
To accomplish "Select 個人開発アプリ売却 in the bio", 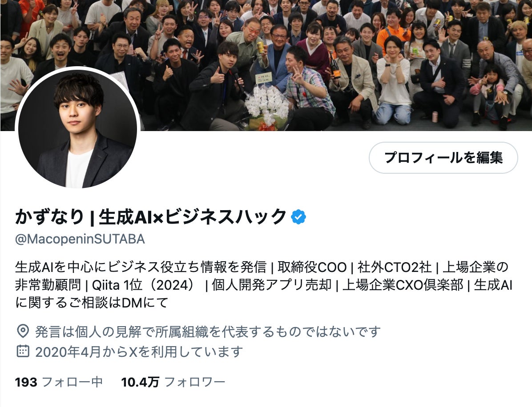I will [271, 285].
